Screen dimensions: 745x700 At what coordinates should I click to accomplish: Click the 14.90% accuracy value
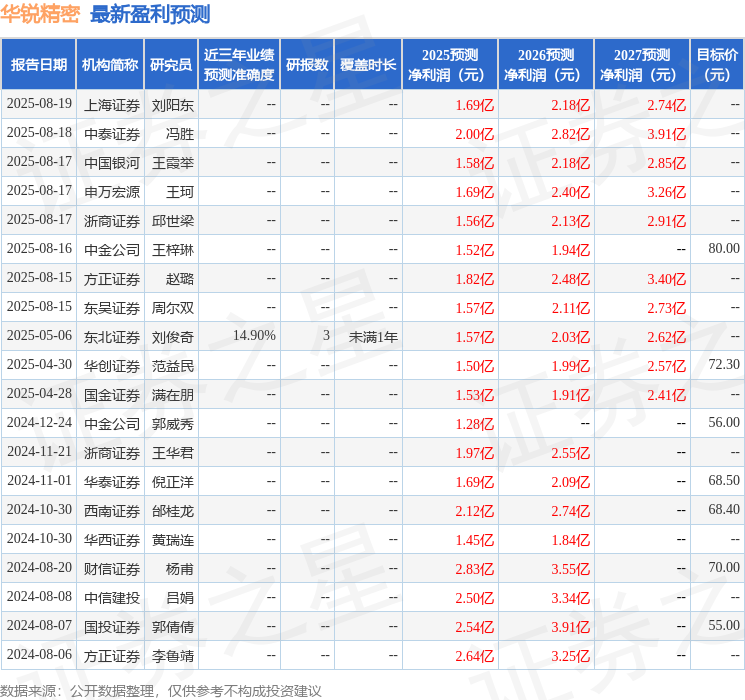[254, 336]
